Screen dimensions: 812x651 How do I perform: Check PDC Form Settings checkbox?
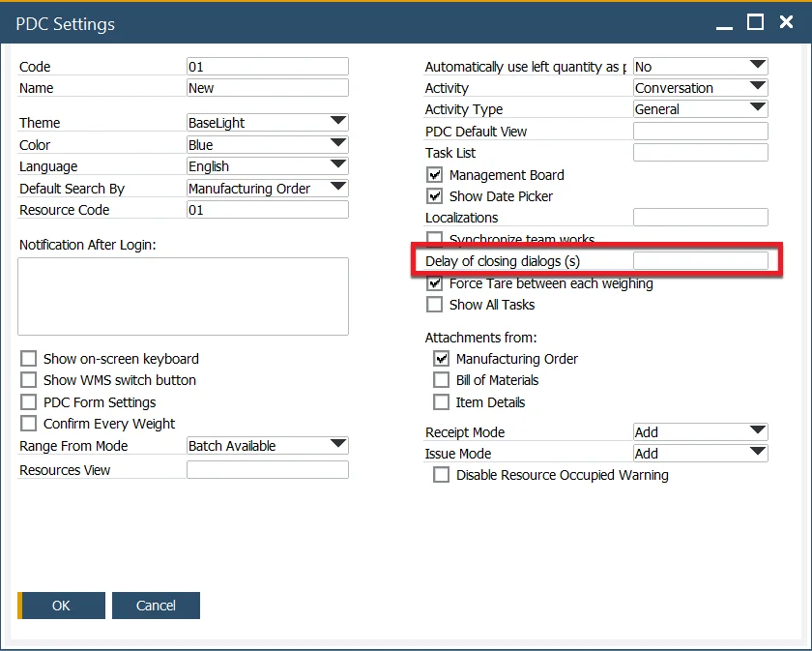[x=28, y=402]
